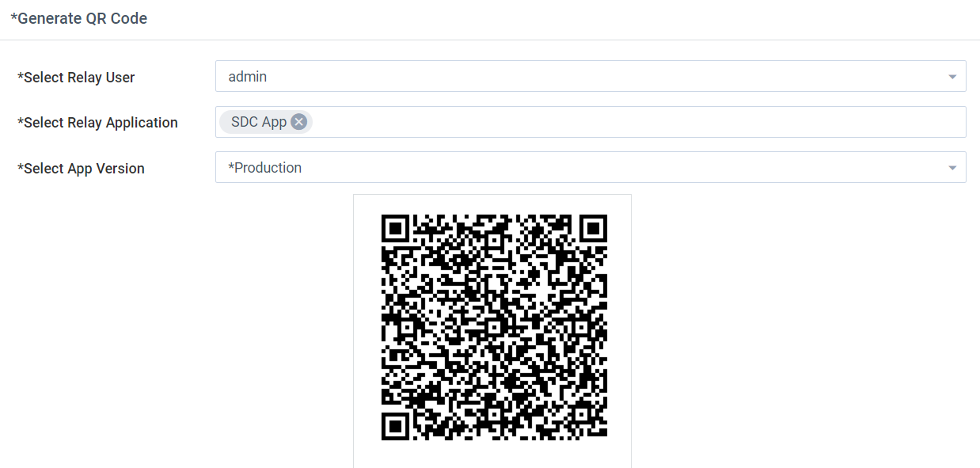
Task: Select the 'admin' value text in Relay User
Action: point(247,77)
